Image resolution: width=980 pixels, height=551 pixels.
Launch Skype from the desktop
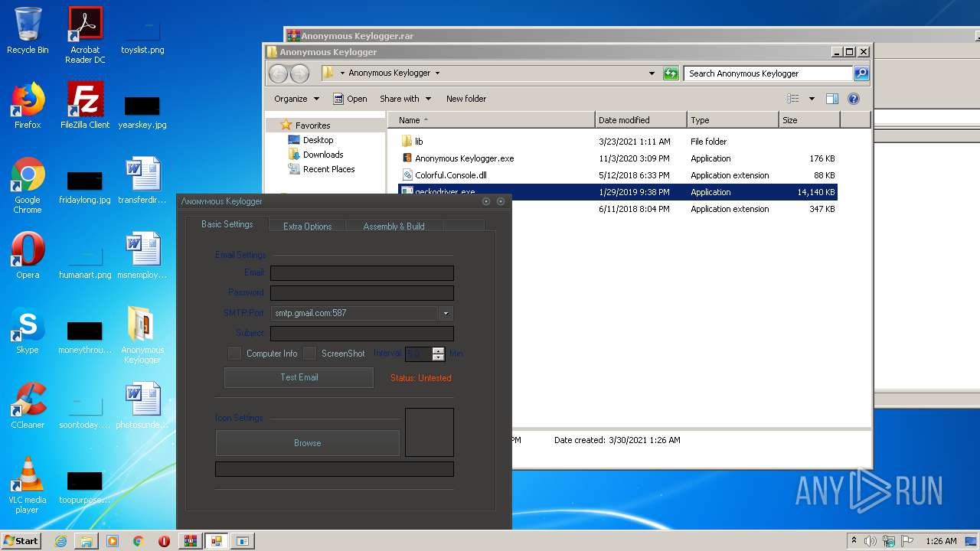click(x=27, y=331)
